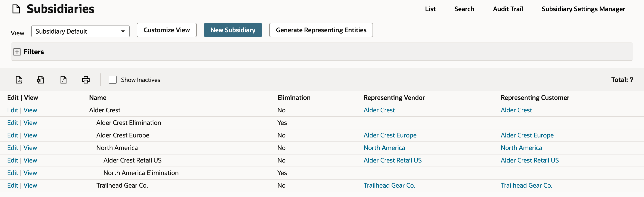Open the Audit Trail link
Viewport: 644px width, 197px height.
[x=508, y=9]
